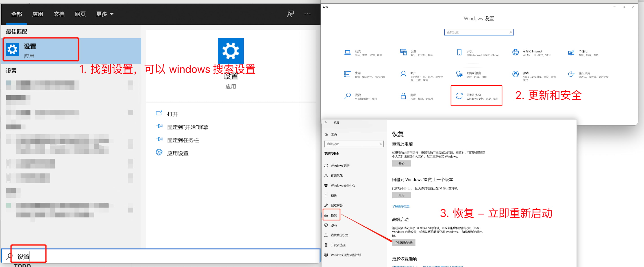644x267 pixels.
Task: Click 立即重新启动 button
Action: click(404, 243)
